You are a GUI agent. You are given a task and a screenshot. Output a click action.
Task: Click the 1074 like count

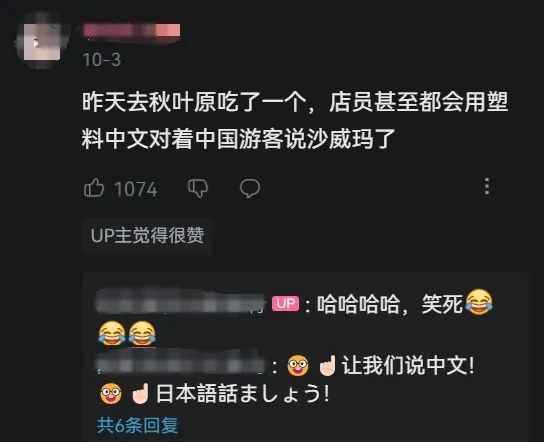click(136, 189)
